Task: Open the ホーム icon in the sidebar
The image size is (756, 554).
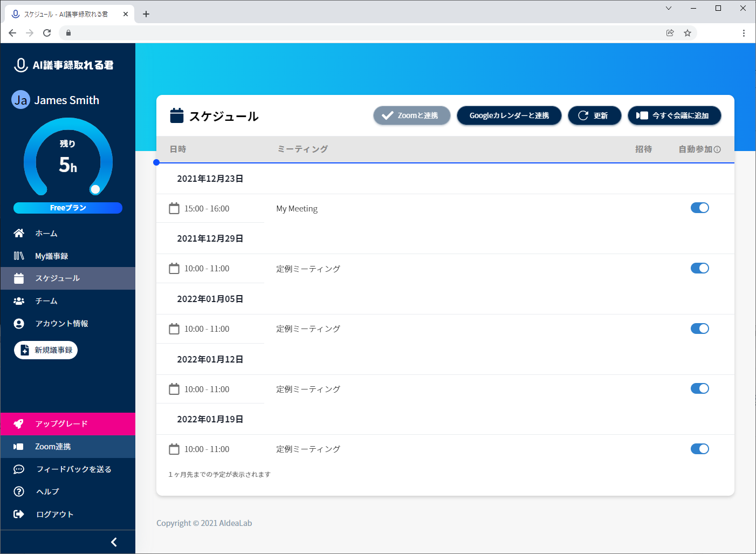Action: point(19,233)
